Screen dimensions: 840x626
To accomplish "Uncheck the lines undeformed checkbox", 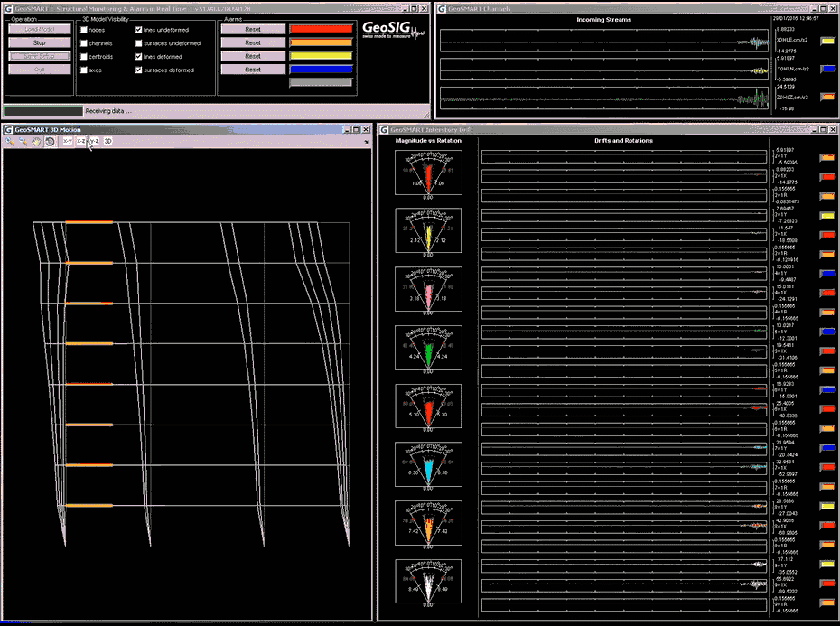I will point(138,30).
